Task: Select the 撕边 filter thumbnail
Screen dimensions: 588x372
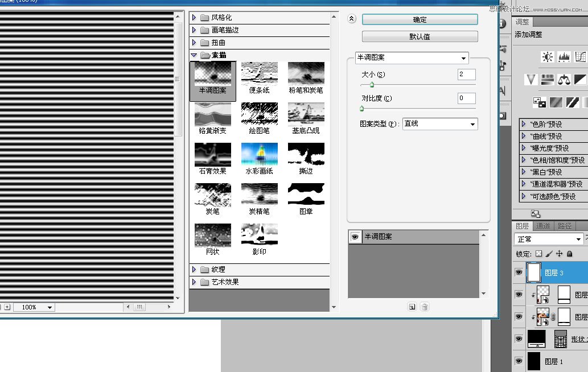Action: (306, 159)
